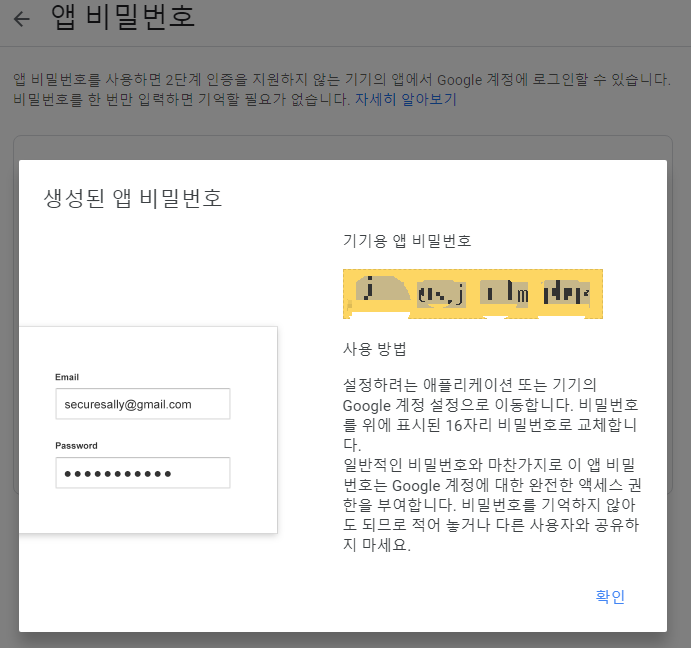Select the 사용 방법 heading
The height and width of the screenshot is (648, 691).
375,349
